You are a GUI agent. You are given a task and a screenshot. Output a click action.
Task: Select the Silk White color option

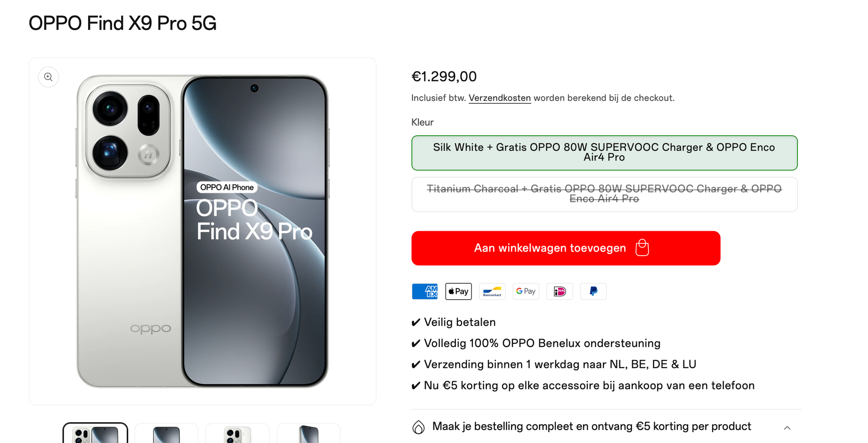(604, 153)
